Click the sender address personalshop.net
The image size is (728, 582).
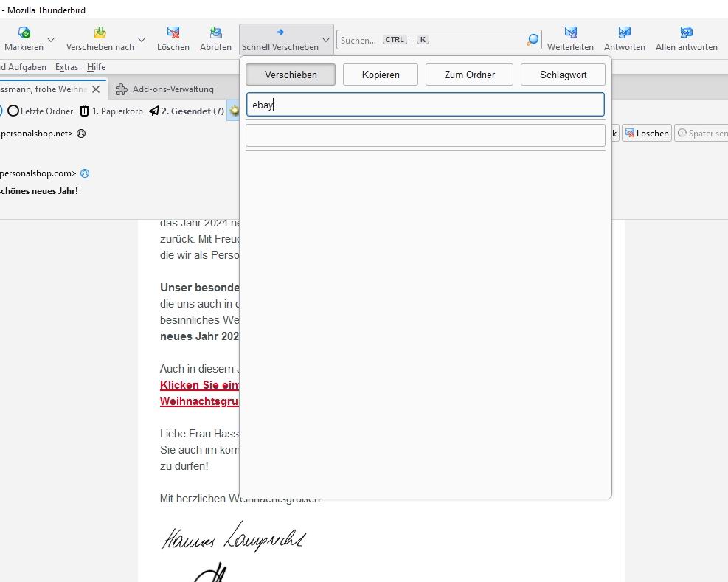coord(36,134)
